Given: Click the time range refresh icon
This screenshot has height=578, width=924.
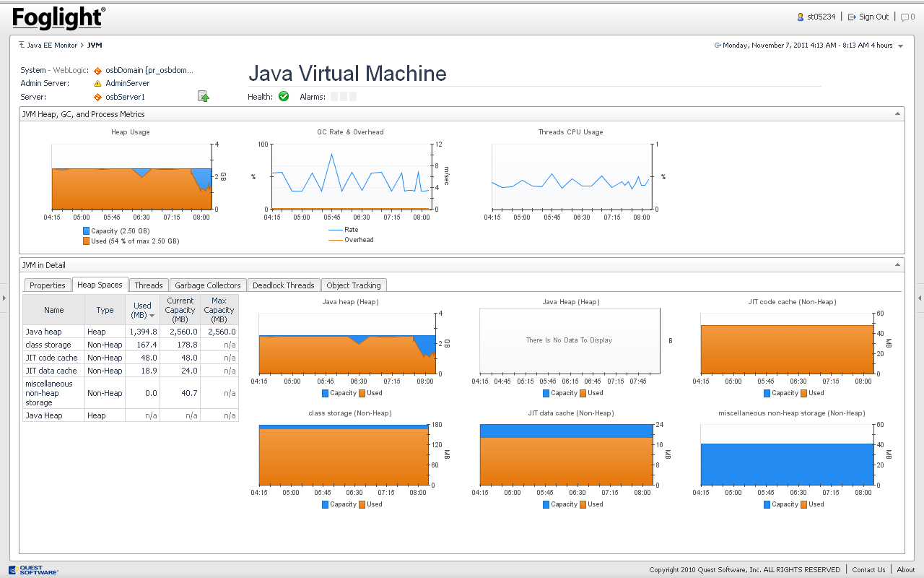Looking at the screenshot, I should 718,46.
